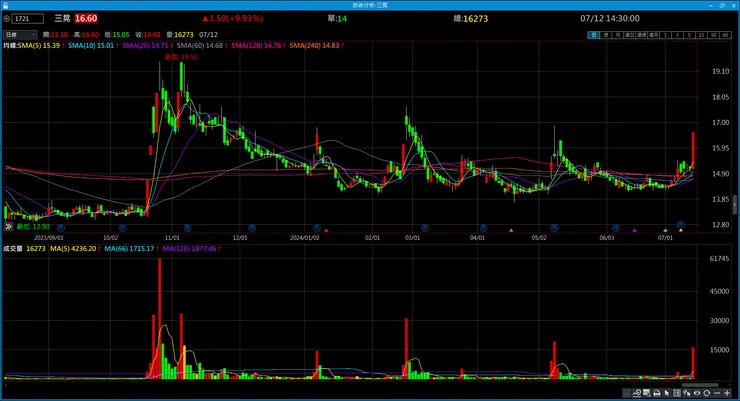Screen dimensions: 740x401
Task: Click the SMA(20) 14.71 label
Action: click(x=145, y=46)
